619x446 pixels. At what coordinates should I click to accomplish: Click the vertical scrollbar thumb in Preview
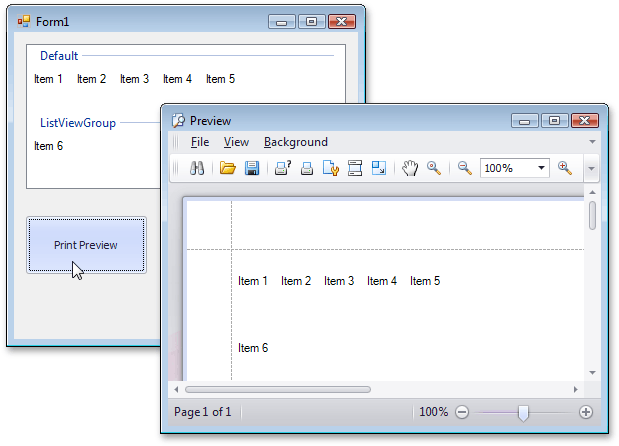tap(592, 216)
